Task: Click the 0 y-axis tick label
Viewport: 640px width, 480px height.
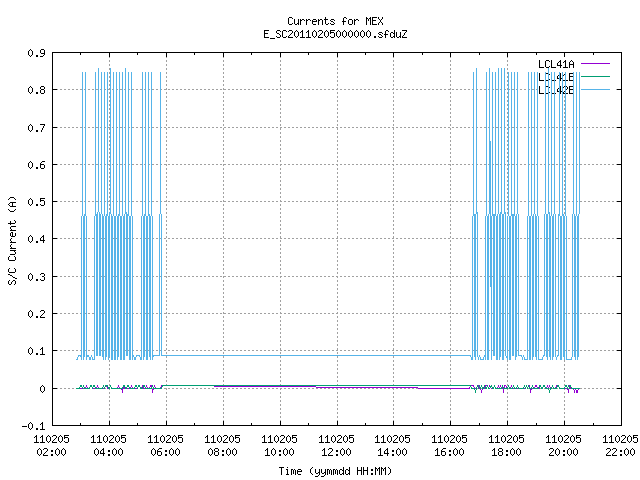Action: [42, 389]
